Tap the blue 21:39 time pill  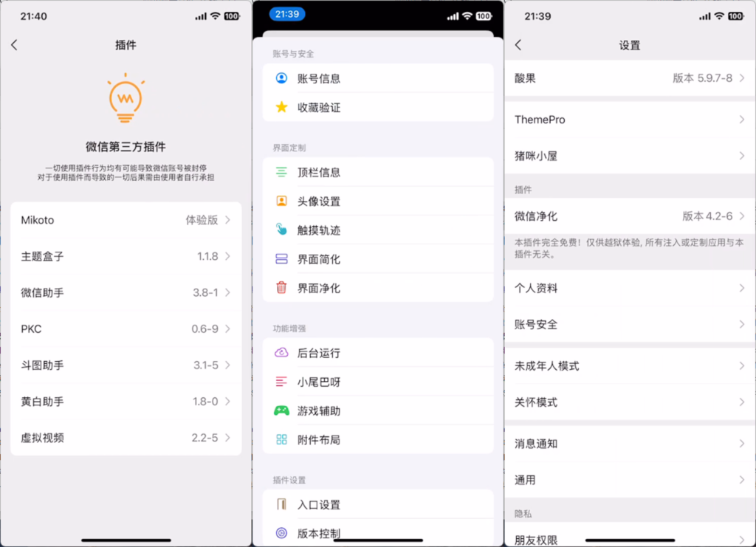287,14
